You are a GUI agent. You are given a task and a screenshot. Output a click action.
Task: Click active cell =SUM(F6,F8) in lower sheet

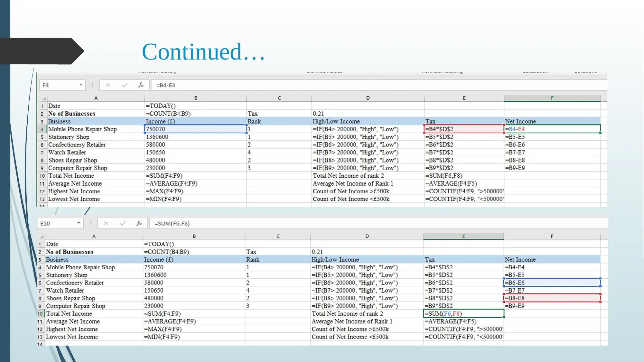[x=464, y=313]
